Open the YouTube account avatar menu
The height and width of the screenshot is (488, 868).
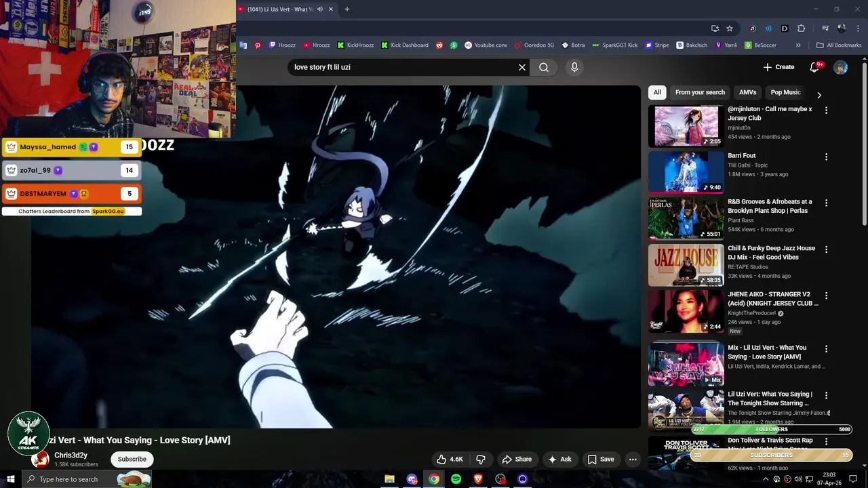click(x=840, y=67)
